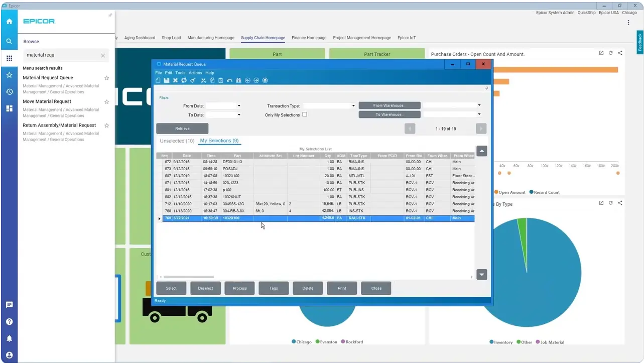This screenshot has height=363, width=644.
Task: Open the History clock sidebar icon
Action: 9,92
